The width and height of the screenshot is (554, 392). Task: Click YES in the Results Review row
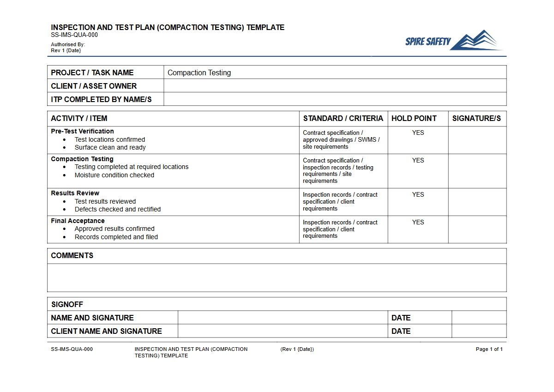[418, 194]
